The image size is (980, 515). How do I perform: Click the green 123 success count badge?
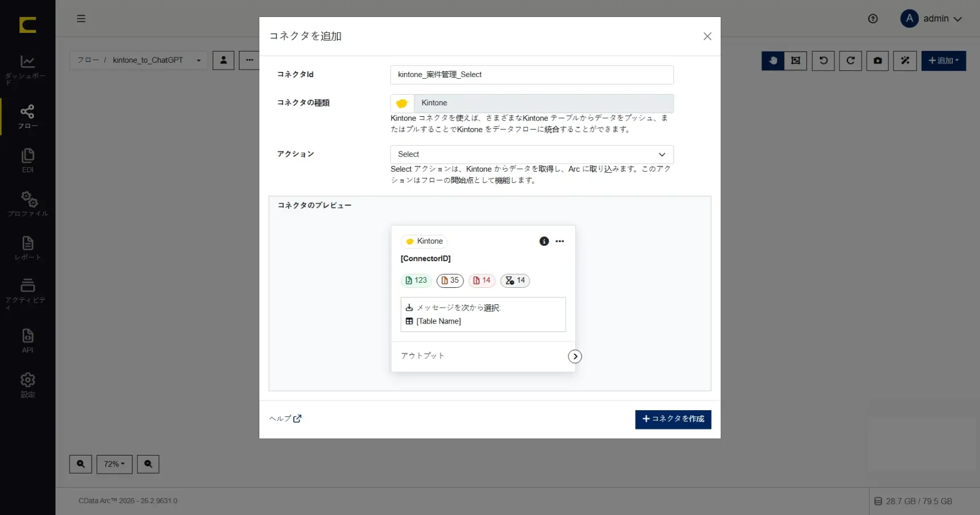point(416,280)
